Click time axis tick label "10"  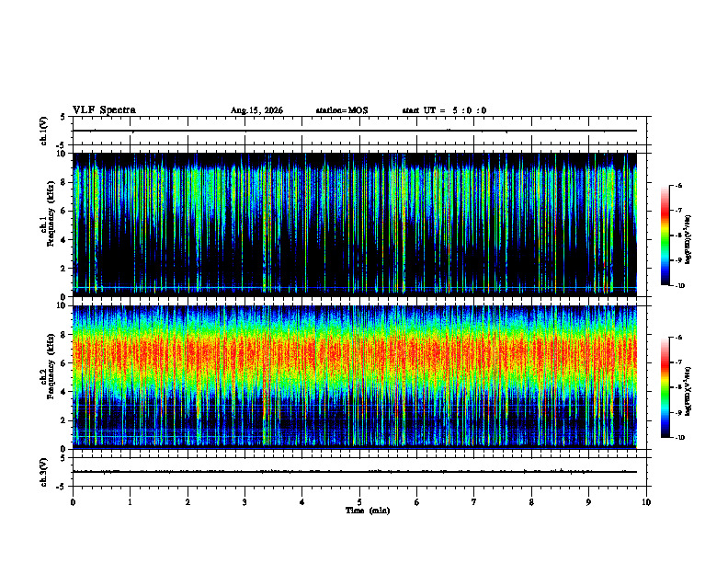(x=646, y=502)
